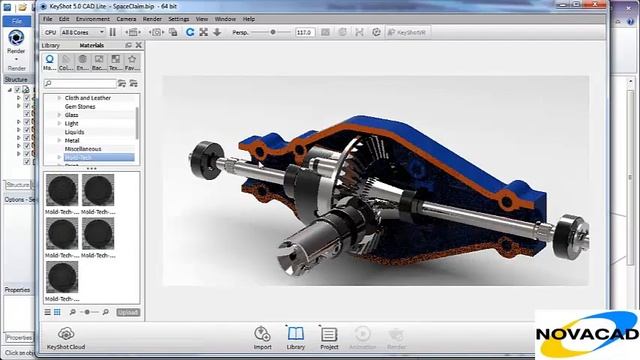Screen dimensions: 640x360
Task: Click the 117.0 focal length field
Action: tap(305, 32)
